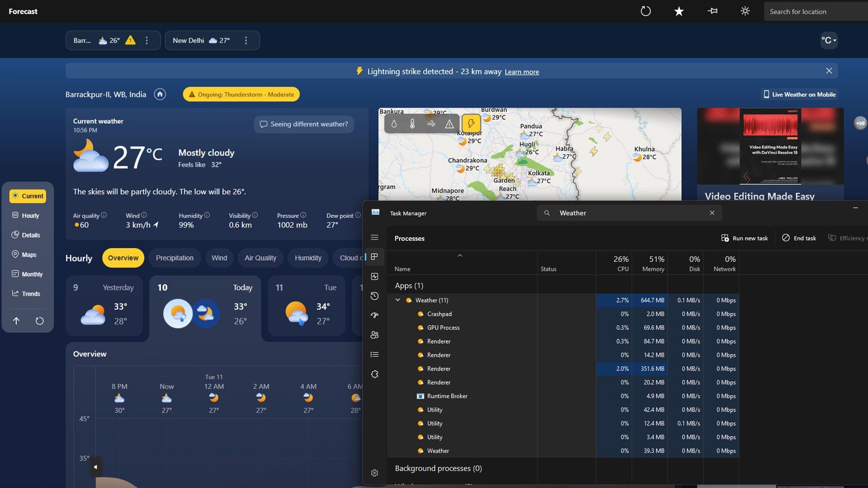
Task: Switch theme using the sun icon
Action: [745, 11]
